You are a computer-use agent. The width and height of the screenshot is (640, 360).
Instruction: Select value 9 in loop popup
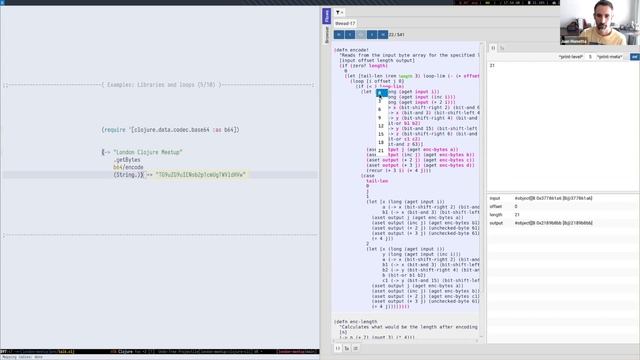(x=382, y=118)
